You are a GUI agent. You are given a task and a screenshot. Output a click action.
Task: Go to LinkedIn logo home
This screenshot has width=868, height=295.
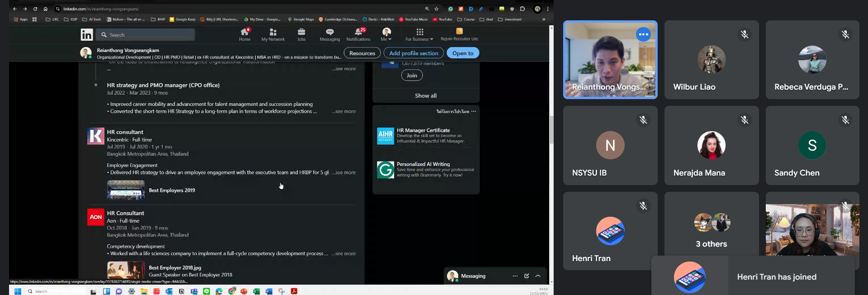(87, 34)
